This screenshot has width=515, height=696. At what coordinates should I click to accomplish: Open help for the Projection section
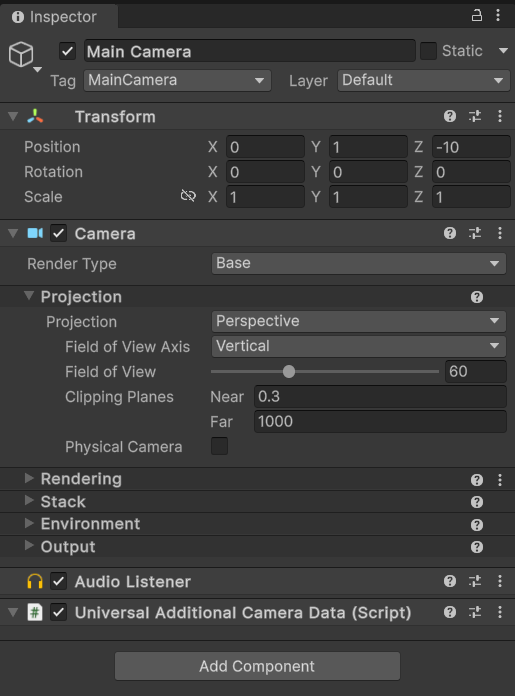477,297
